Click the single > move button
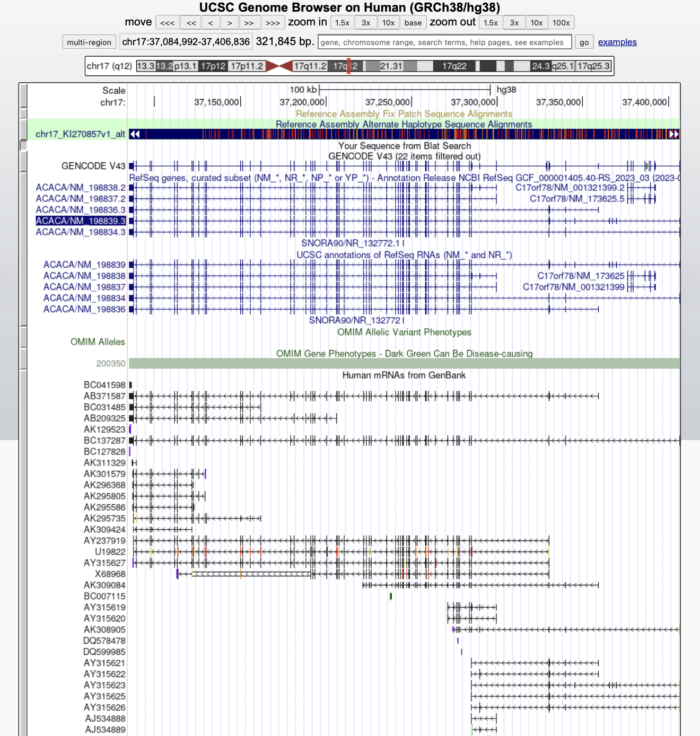 pyautogui.click(x=230, y=23)
